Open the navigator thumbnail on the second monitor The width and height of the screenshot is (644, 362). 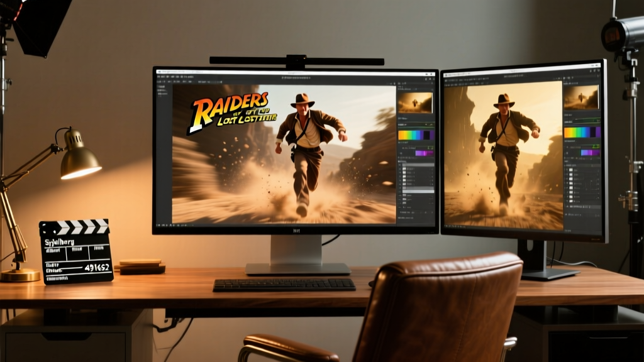coord(580,96)
